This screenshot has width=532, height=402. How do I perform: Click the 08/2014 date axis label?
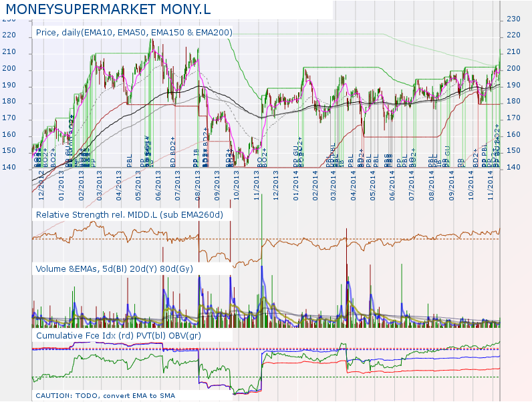432,186
